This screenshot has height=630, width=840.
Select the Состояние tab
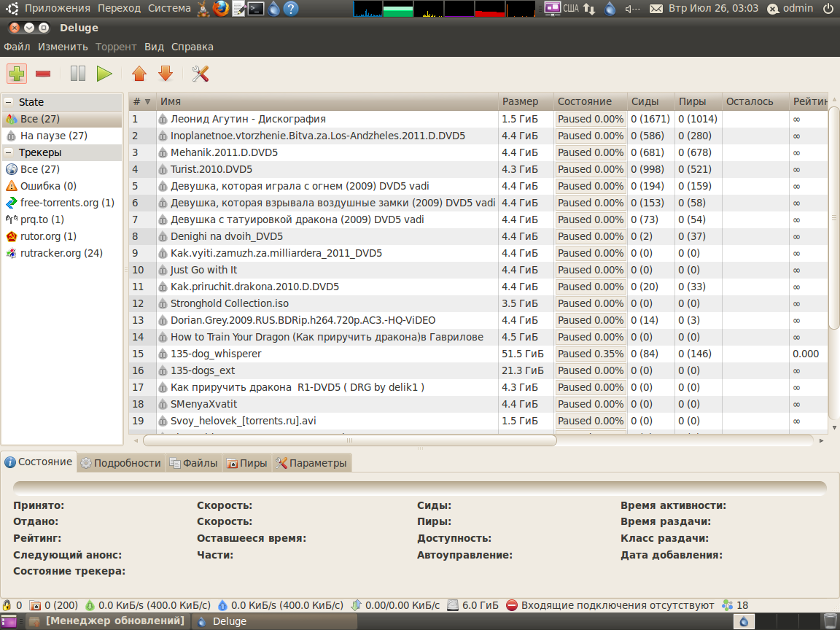(39, 462)
